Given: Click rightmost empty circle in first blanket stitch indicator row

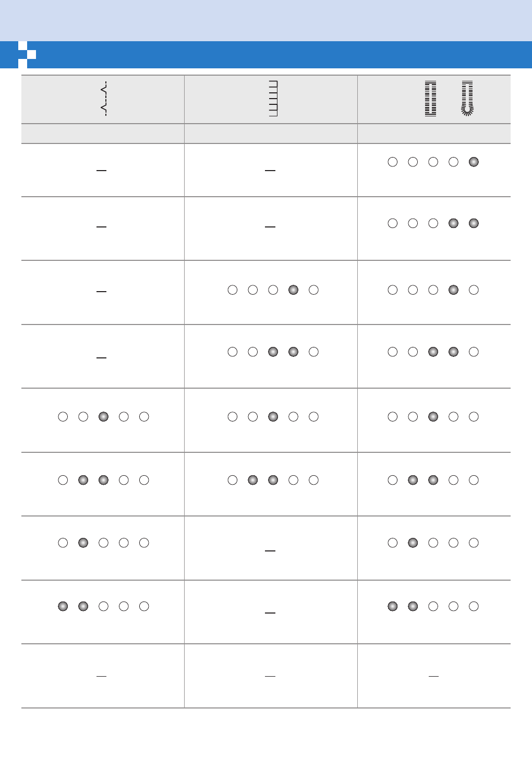Looking at the screenshot, I should pos(313,290).
